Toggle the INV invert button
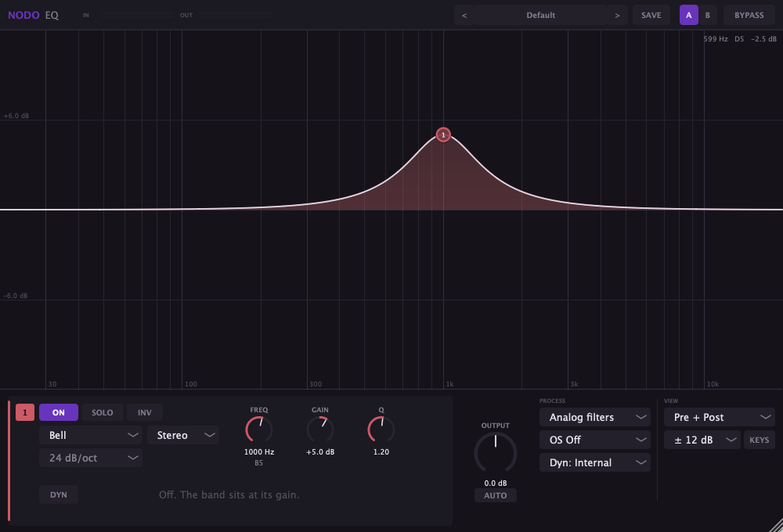Image resolution: width=783 pixels, height=532 pixels. point(144,412)
